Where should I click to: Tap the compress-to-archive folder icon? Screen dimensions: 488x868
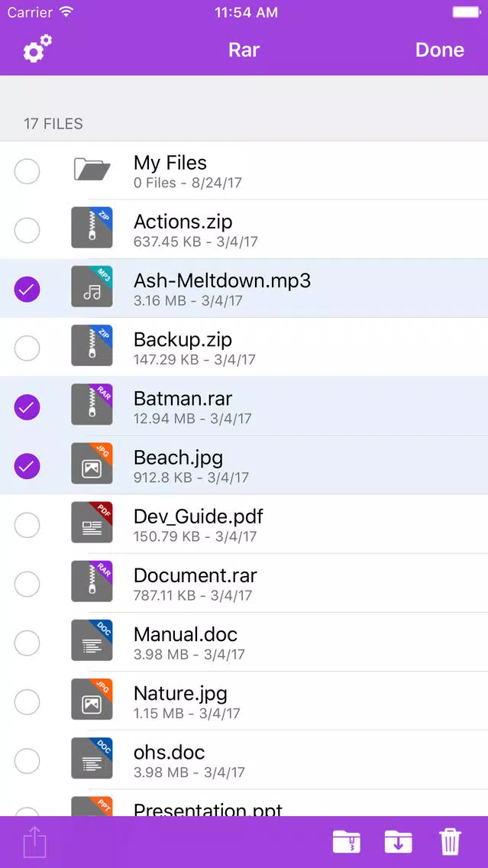(x=347, y=842)
